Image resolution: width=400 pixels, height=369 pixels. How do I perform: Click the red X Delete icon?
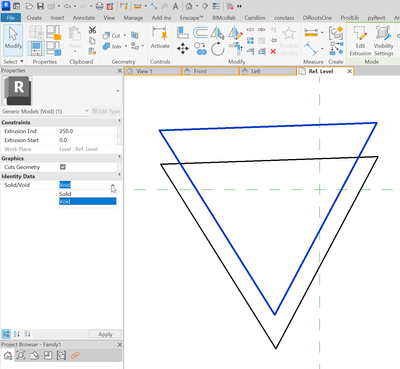click(x=273, y=51)
